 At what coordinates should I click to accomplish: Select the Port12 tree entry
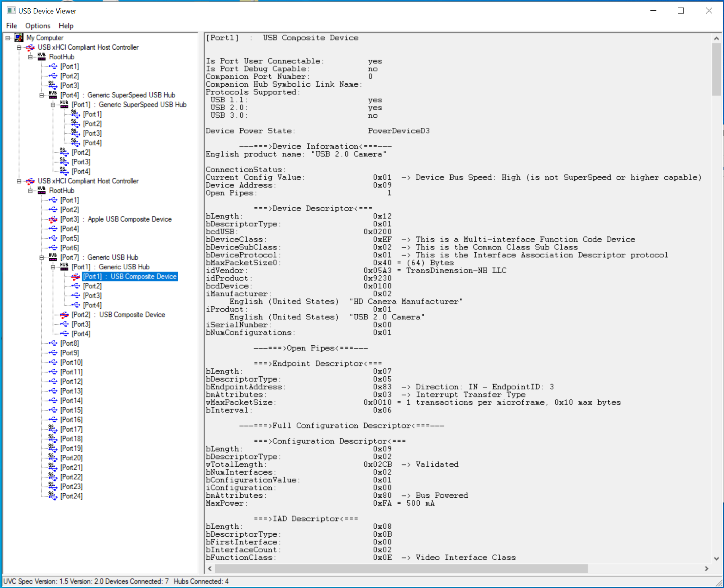point(71,382)
